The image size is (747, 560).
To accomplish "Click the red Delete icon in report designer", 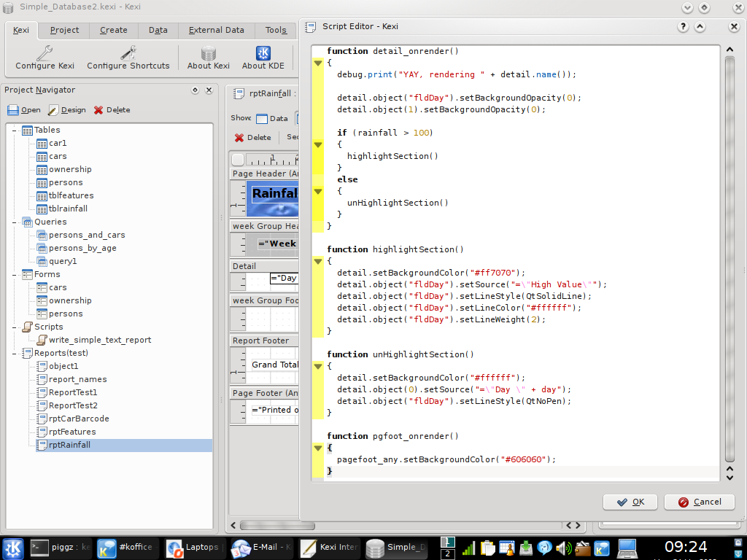I will [239, 138].
